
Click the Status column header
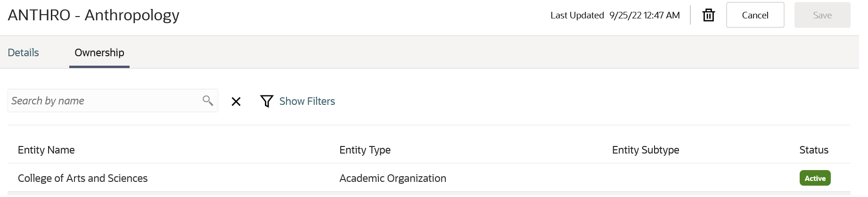813,150
